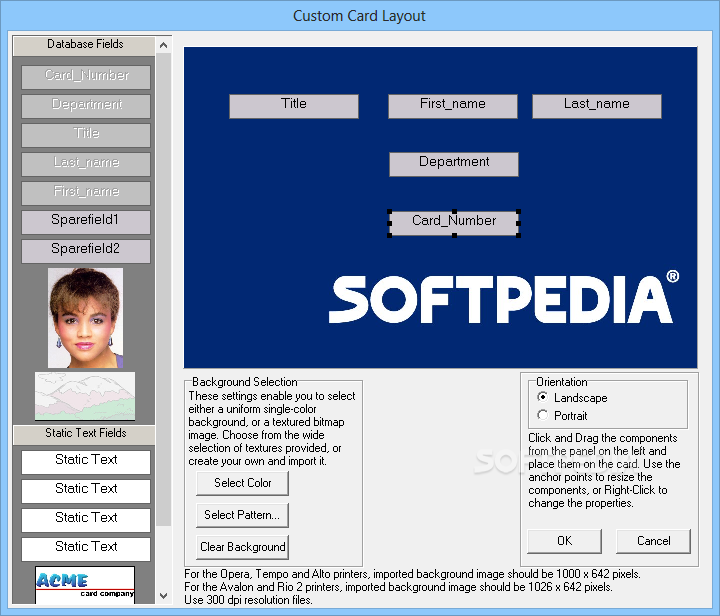Click the scroll up arrow in fields panel
This screenshot has width=720, height=616.
(163, 45)
